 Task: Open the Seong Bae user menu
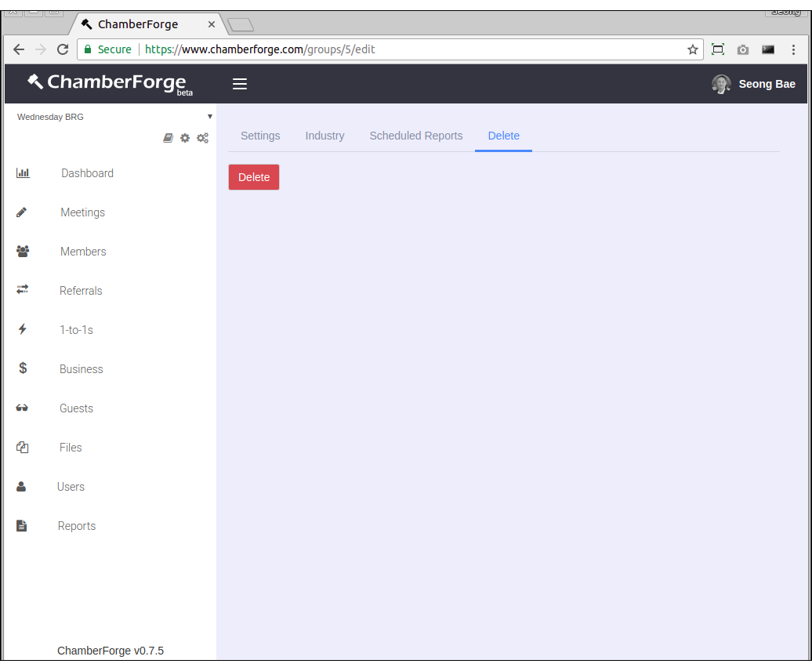(754, 84)
